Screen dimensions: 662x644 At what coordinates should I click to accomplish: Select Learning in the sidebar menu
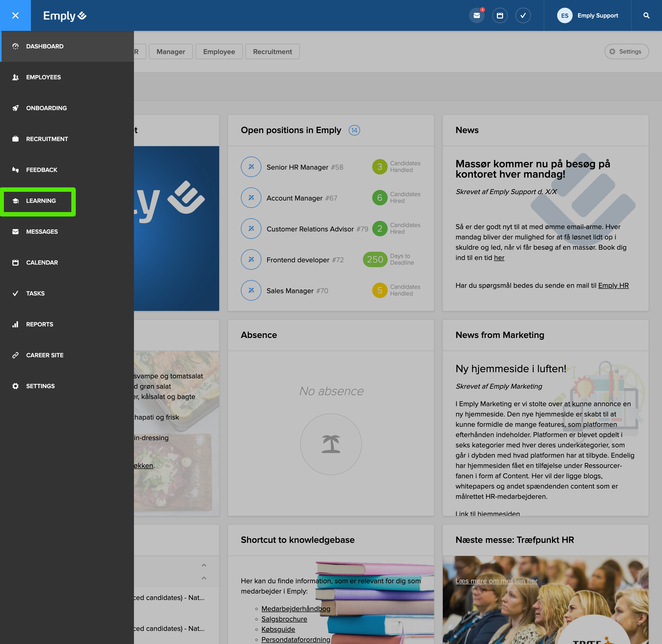pos(41,201)
